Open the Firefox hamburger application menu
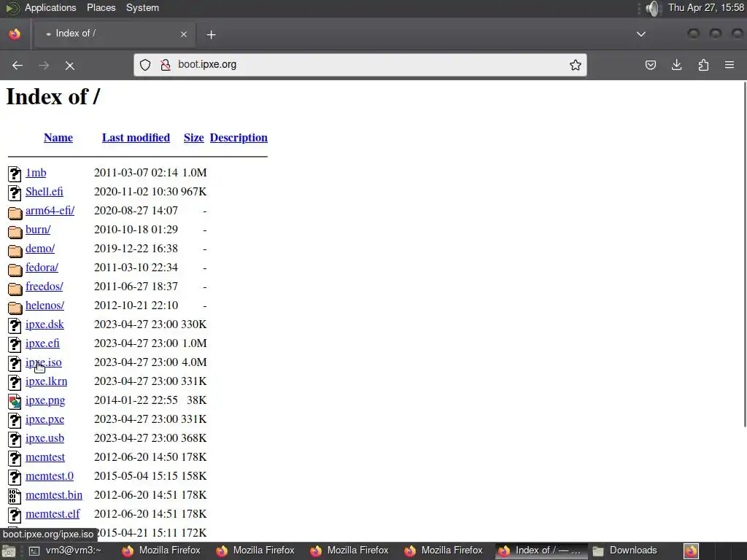 pos(729,65)
